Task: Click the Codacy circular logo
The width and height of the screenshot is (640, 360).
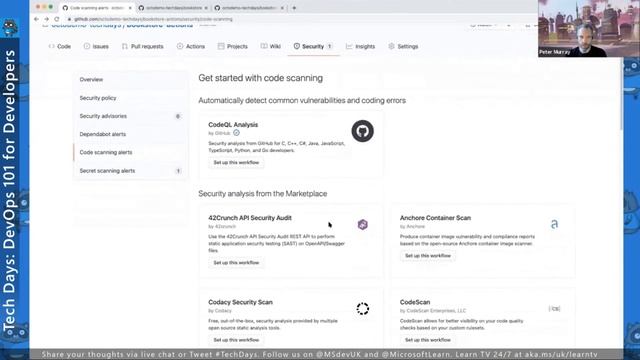Action: coord(362,309)
